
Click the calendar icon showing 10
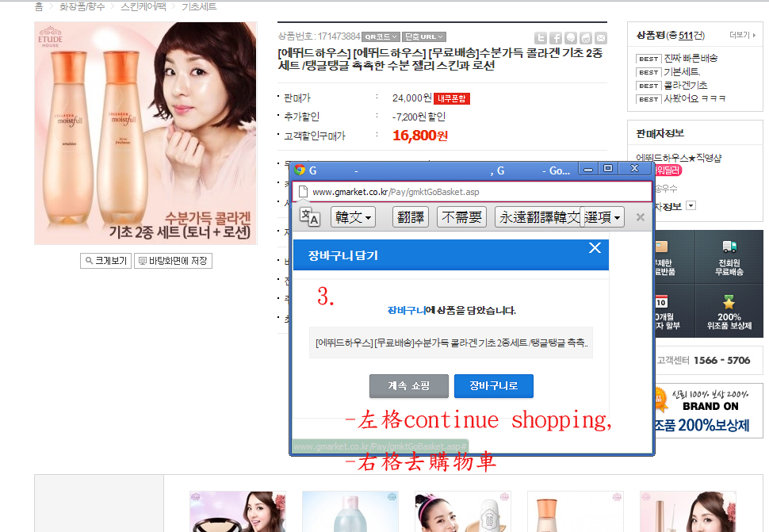pos(661,301)
